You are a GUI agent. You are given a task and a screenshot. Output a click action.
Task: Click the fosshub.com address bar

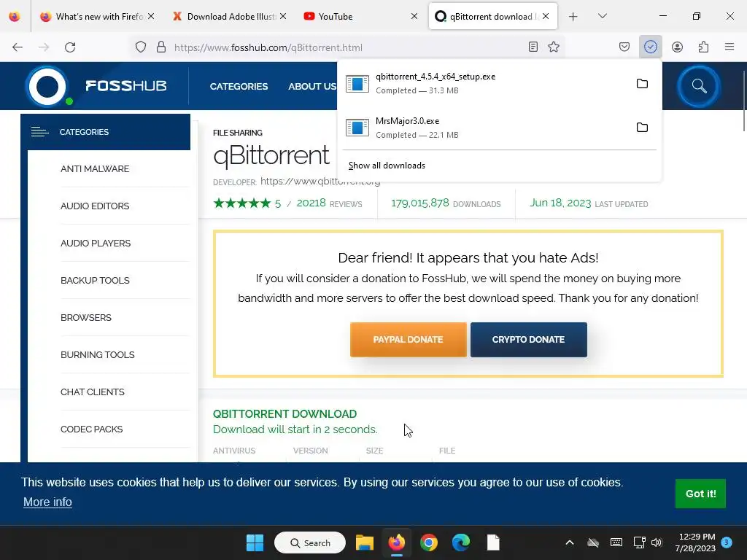coord(348,47)
